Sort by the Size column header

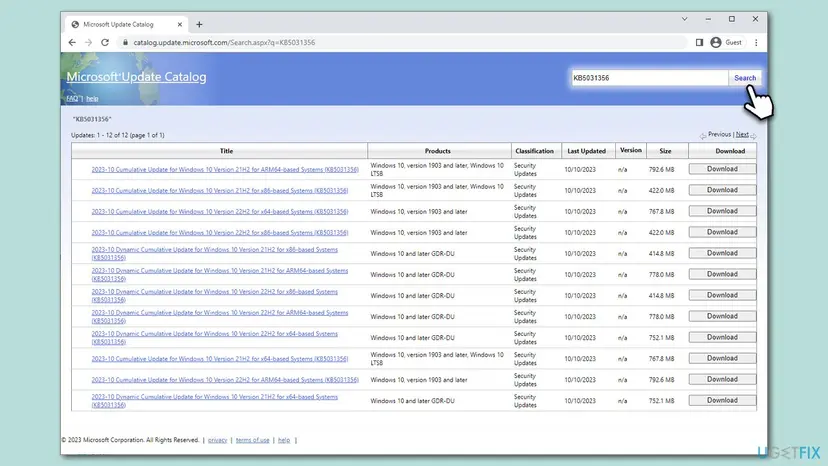click(665, 151)
